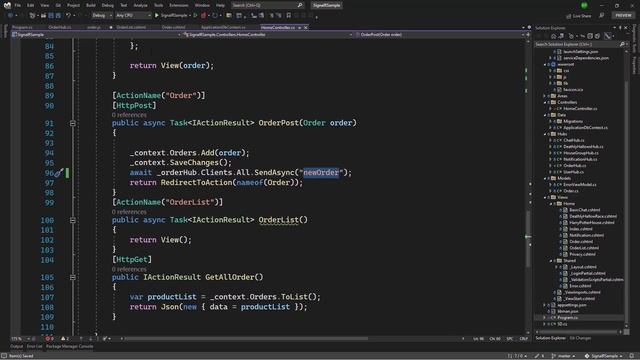Switch to the Git Changes tab
This screenshot has height=360, width=640.
click(x=580, y=338)
